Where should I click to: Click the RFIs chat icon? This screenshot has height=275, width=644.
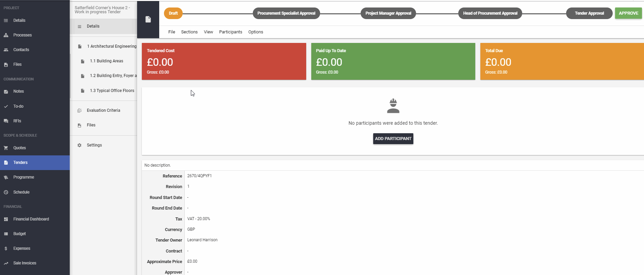(6, 121)
